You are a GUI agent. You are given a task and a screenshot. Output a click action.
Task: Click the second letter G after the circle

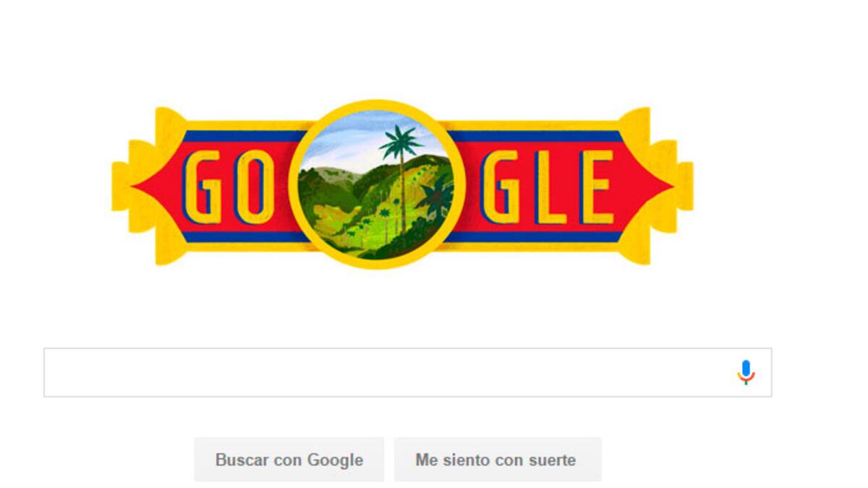point(501,186)
